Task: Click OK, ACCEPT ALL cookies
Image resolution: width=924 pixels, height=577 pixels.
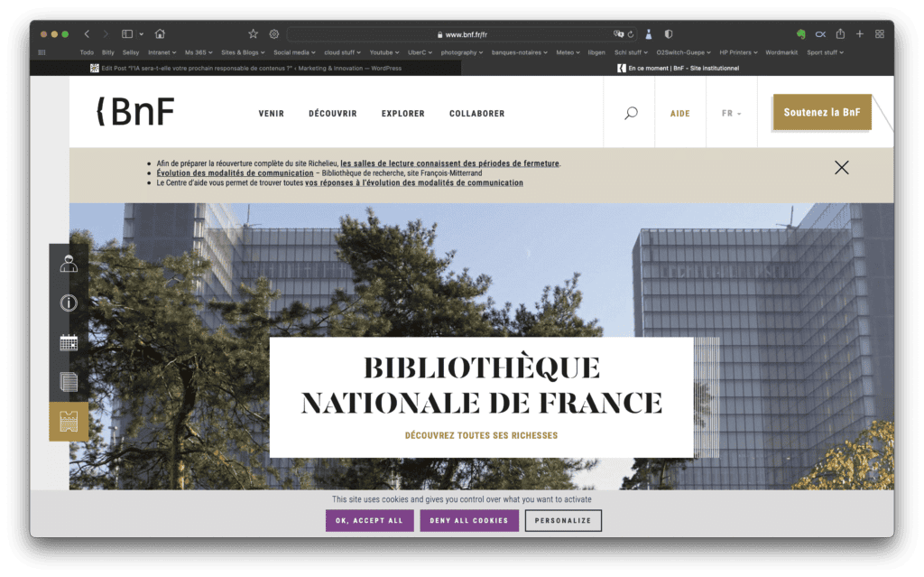Action: [369, 520]
